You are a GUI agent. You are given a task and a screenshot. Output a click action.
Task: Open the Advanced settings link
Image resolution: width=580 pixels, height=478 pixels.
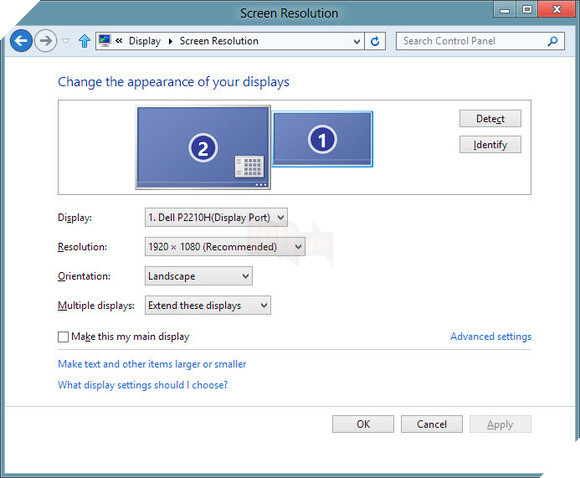[490, 336]
